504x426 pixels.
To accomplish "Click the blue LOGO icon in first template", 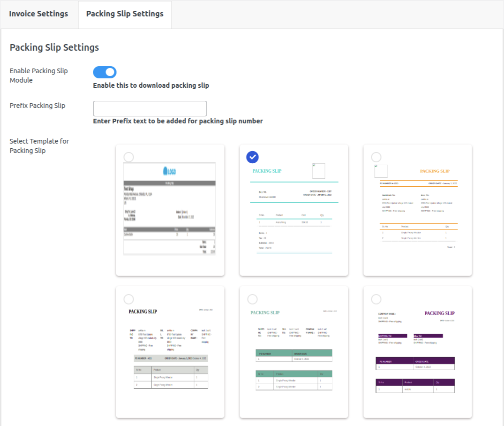I will point(169,172).
